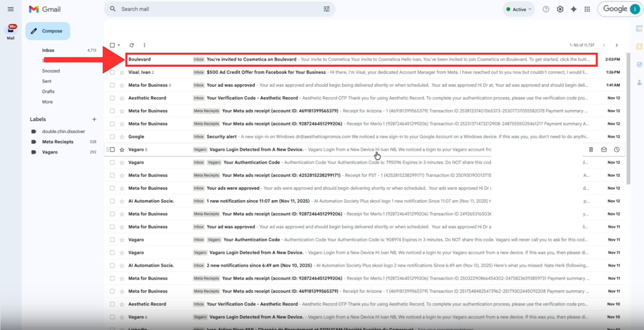Image resolution: width=644 pixels, height=330 pixels.
Task: Select Google Security alert email checkbox
Action: [x=112, y=137]
